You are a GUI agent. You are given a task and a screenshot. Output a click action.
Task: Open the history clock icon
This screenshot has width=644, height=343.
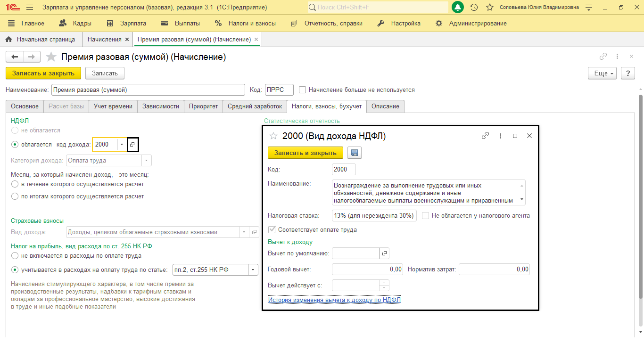tap(474, 8)
